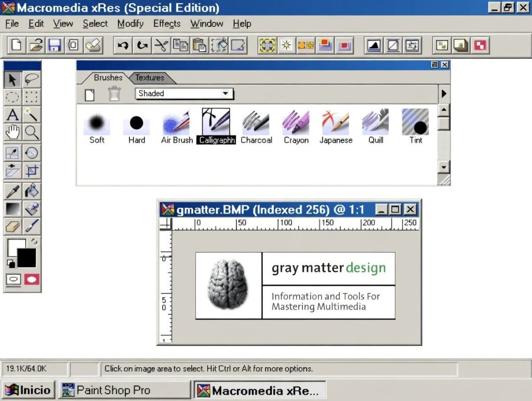Select the Crop tool

pyautogui.click(x=32, y=171)
